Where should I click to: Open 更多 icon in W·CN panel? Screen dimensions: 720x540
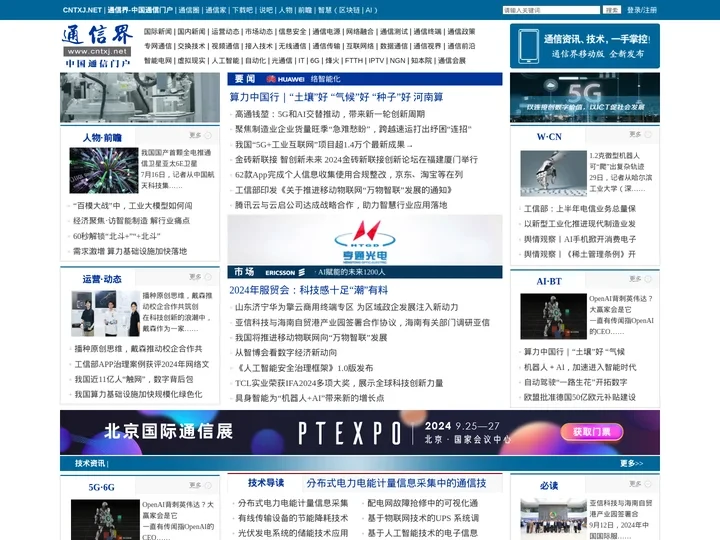coord(648,134)
